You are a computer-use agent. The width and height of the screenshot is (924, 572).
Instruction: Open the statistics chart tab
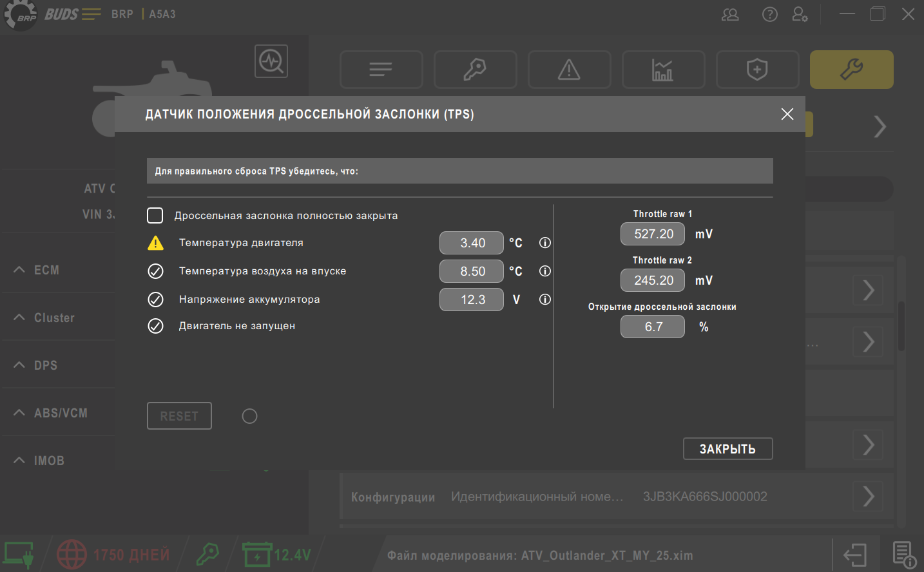[x=663, y=70]
